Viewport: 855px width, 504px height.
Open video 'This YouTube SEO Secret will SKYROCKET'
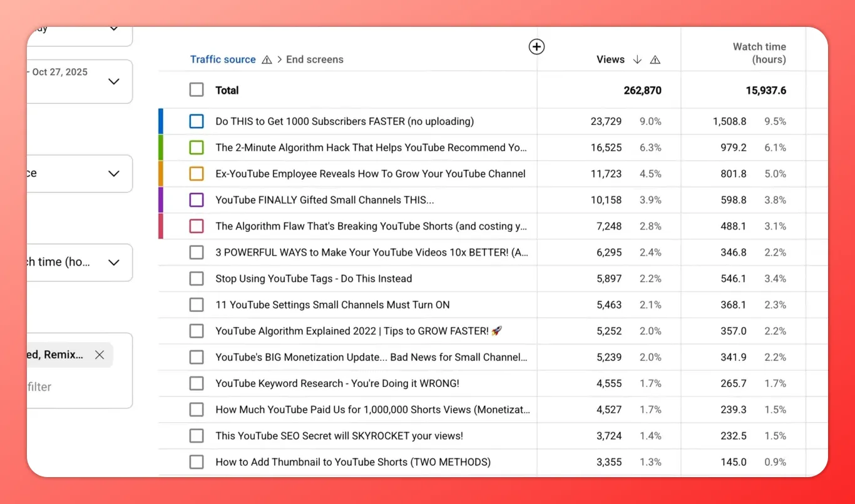pos(339,436)
